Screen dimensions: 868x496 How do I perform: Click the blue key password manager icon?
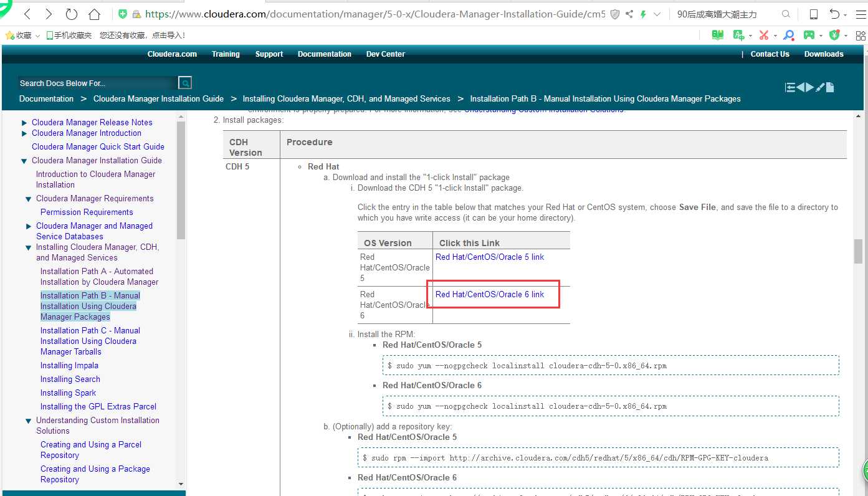click(789, 36)
